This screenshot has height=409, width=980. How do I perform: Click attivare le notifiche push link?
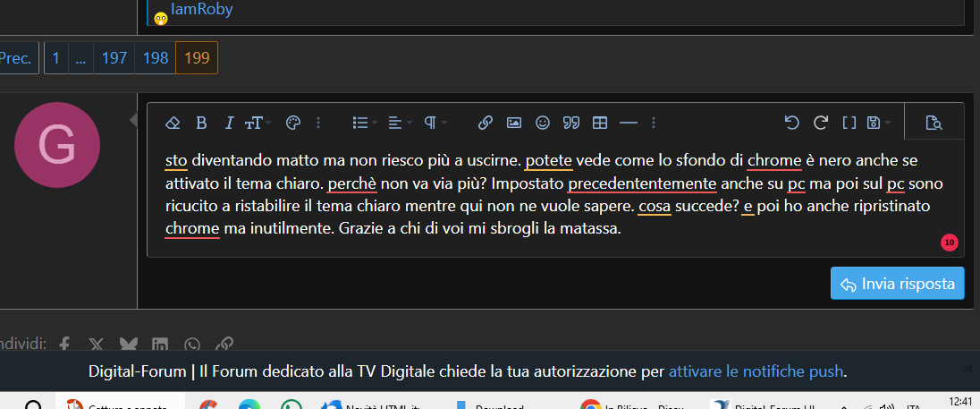coord(756,372)
